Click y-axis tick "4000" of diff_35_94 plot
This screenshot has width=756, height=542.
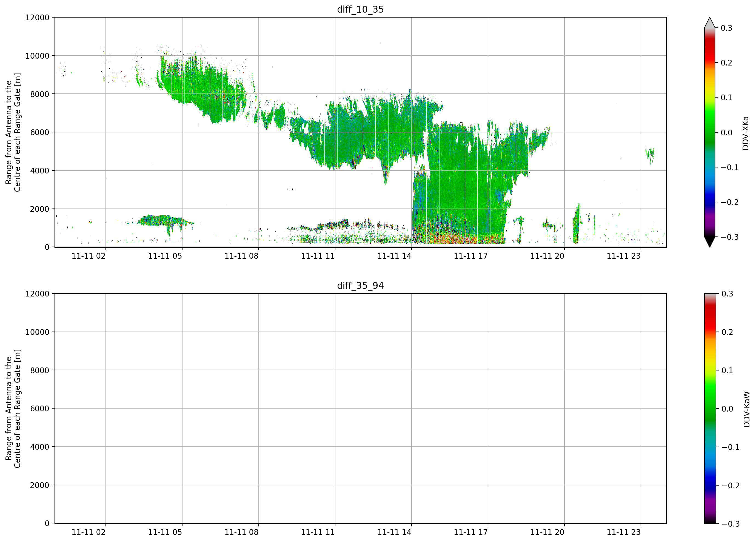[40, 447]
